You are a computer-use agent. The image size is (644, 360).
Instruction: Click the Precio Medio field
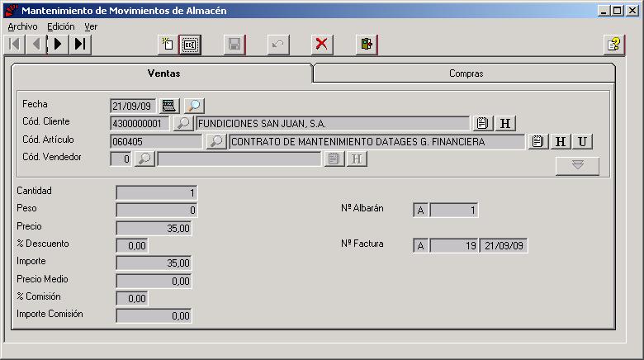tap(154, 281)
